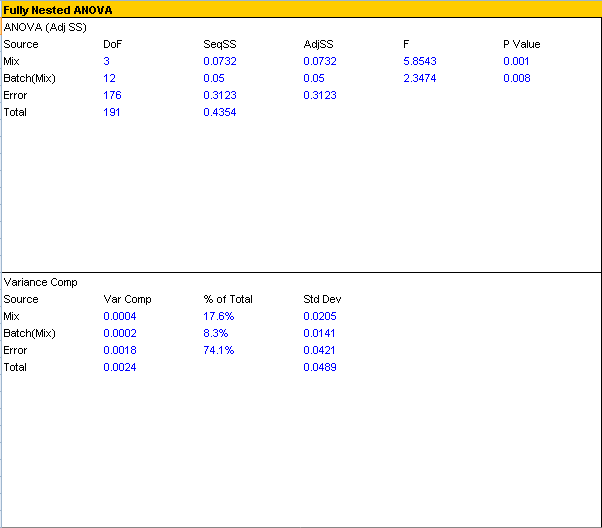Select the P value 0.008
This screenshot has width=602, height=528.
(x=517, y=78)
